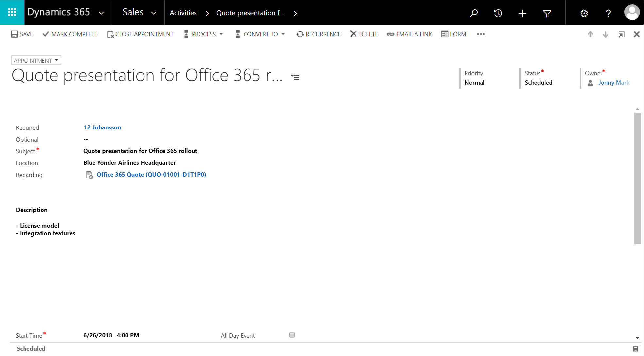Click the vertical form scrollbar thumb
The image size is (644, 356).
click(x=637, y=178)
